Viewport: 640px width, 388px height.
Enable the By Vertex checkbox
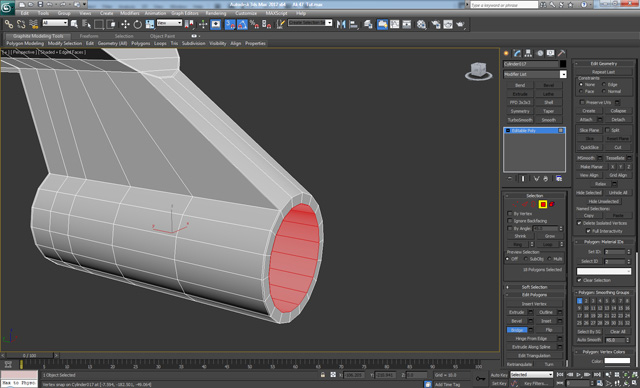click(x=510, y=214)
